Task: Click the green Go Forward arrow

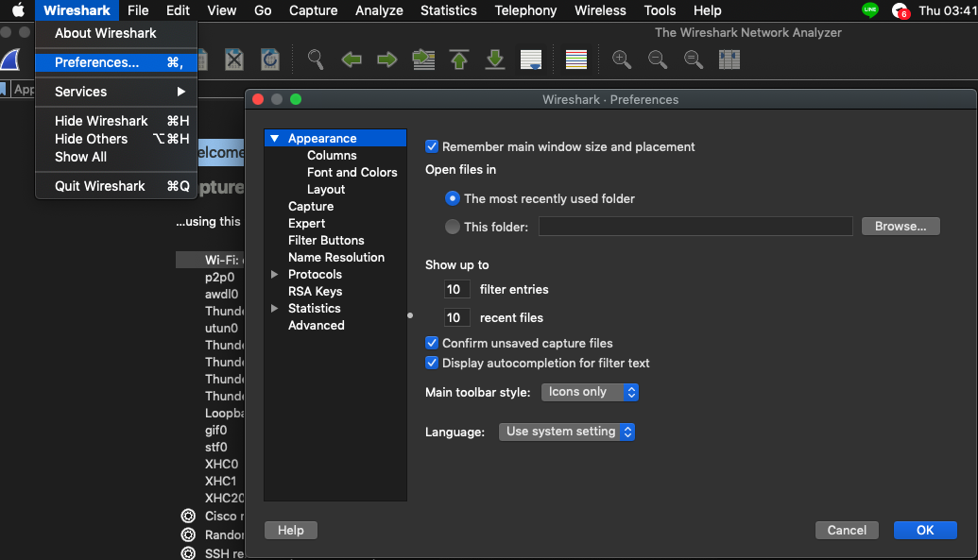Action: [386, 59]
